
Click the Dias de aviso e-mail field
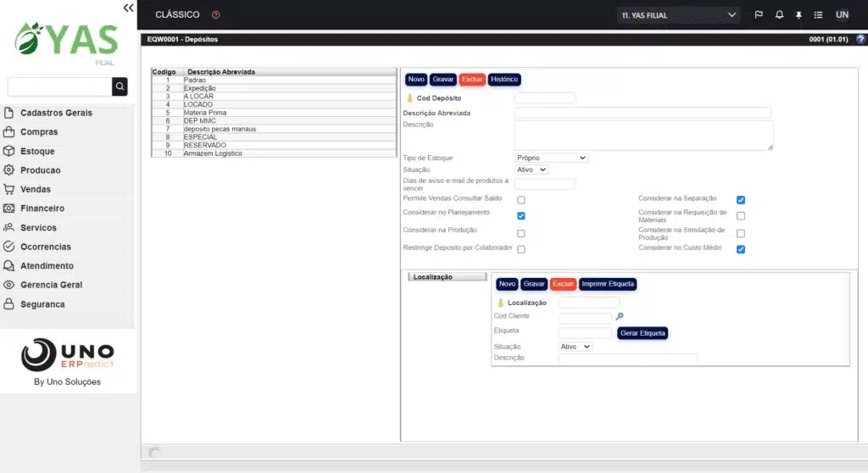click(x=545, y=184)
